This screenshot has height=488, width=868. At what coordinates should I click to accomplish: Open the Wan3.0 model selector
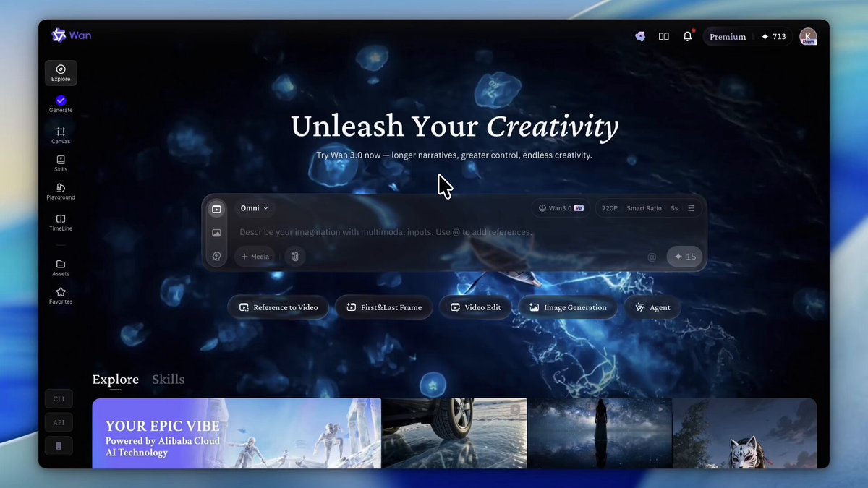561,208
